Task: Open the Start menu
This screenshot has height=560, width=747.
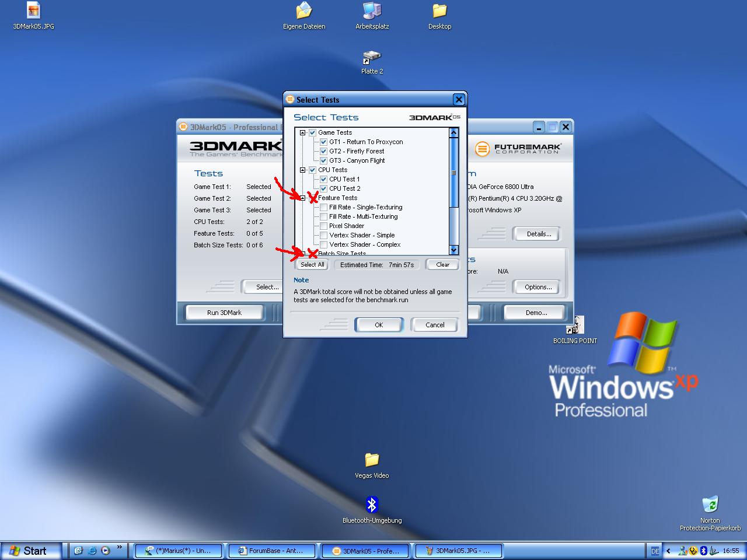Action: (x=30, y=551)
